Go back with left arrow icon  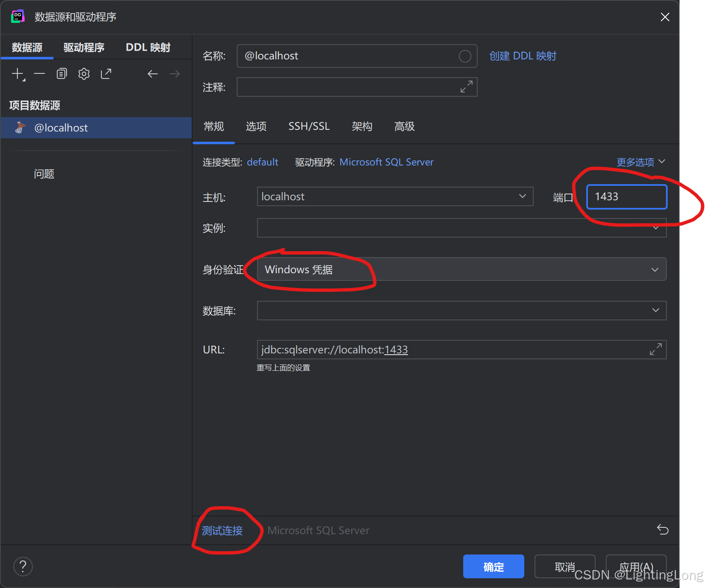[153, 74]
